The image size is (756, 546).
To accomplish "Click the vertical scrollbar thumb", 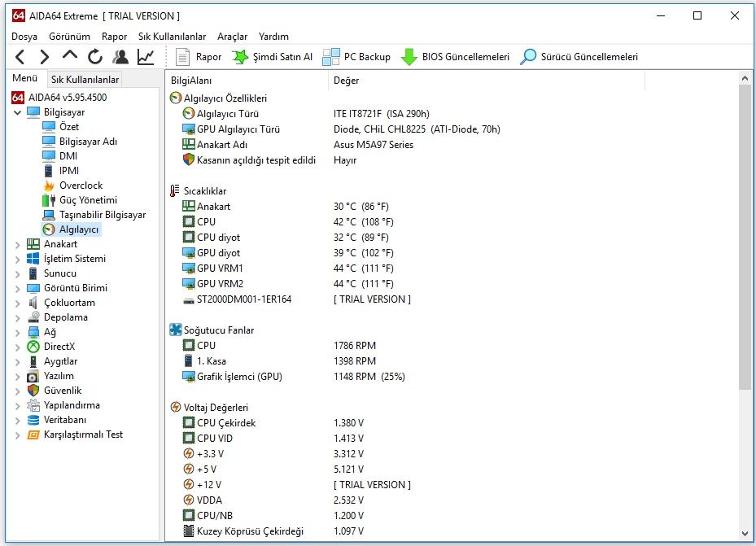I will [x=745, y=237].
